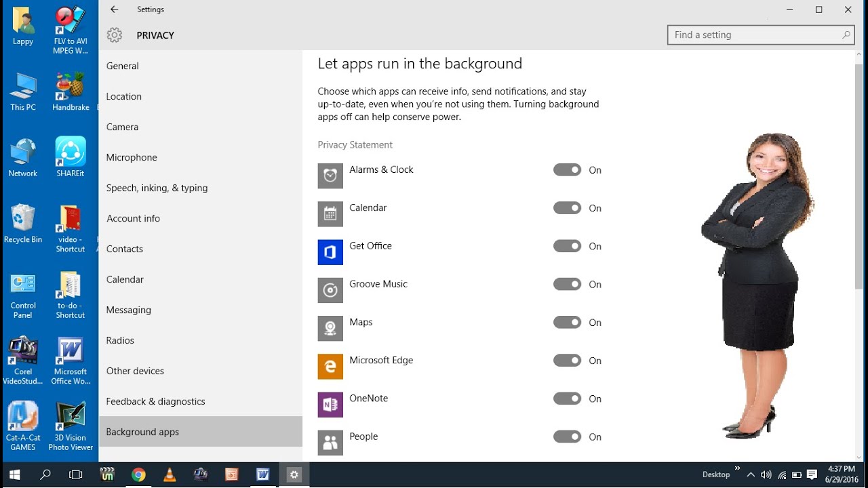The image size is (868, 488).
Task: Open the Privacy Statement link
Action: tap(355, 145)
